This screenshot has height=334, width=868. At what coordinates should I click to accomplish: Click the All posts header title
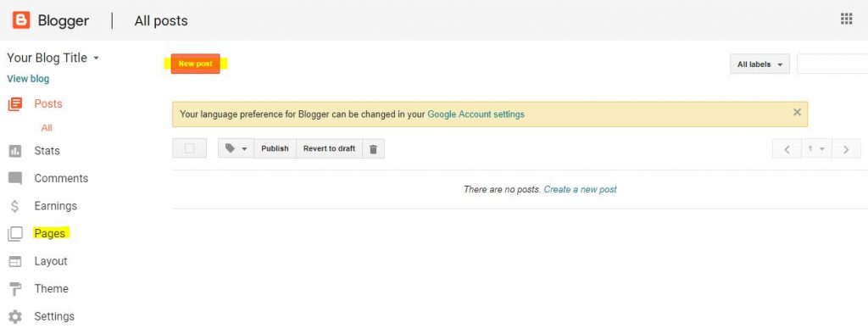(x=161, y=21)
